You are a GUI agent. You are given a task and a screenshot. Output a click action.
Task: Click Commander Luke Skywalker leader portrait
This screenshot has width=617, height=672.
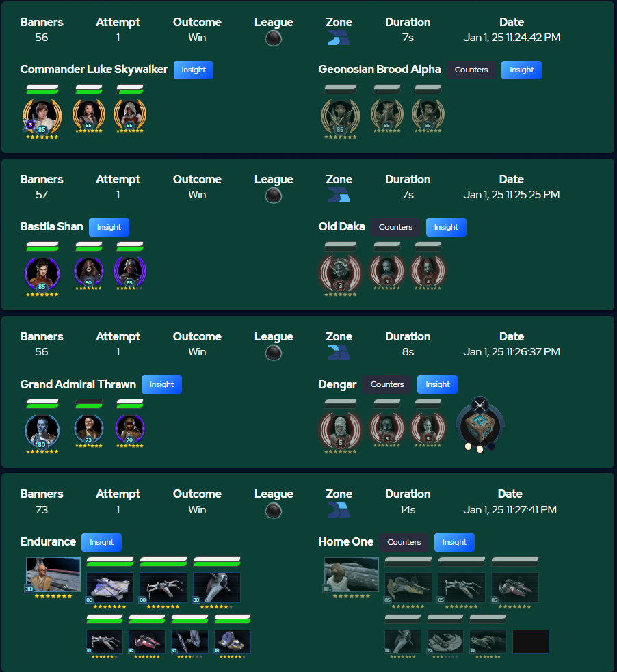[x=42, y=116]
